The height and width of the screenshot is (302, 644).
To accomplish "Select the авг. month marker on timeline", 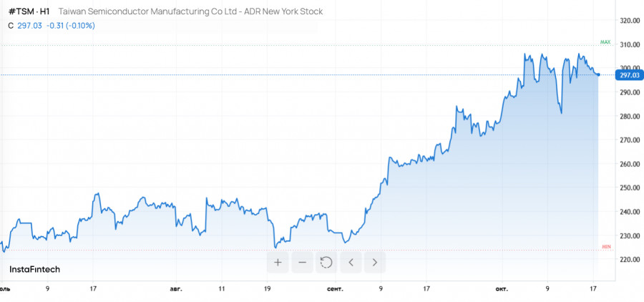I will point(176,289).
